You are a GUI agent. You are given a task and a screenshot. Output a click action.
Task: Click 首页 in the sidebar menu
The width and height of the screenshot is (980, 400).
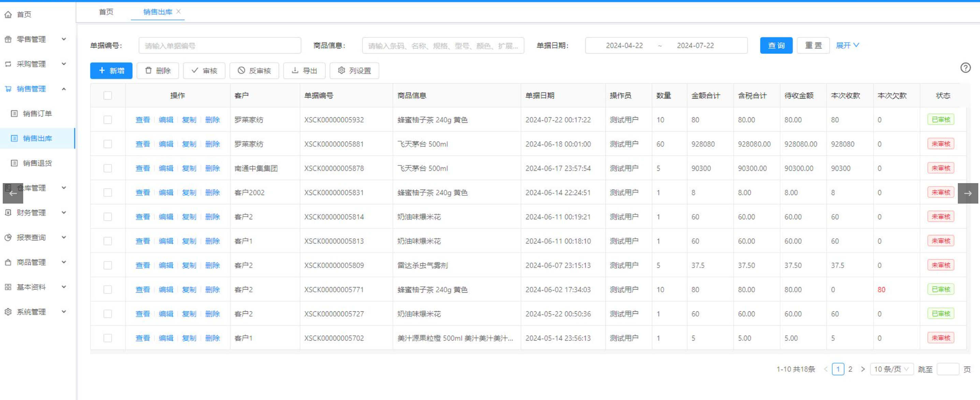24,14
